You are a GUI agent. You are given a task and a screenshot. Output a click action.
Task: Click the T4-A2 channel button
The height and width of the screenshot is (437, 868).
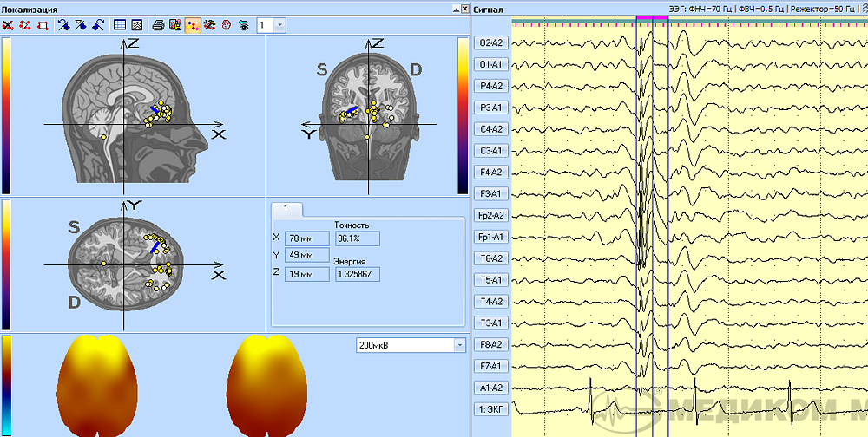[x=491, y=302]
